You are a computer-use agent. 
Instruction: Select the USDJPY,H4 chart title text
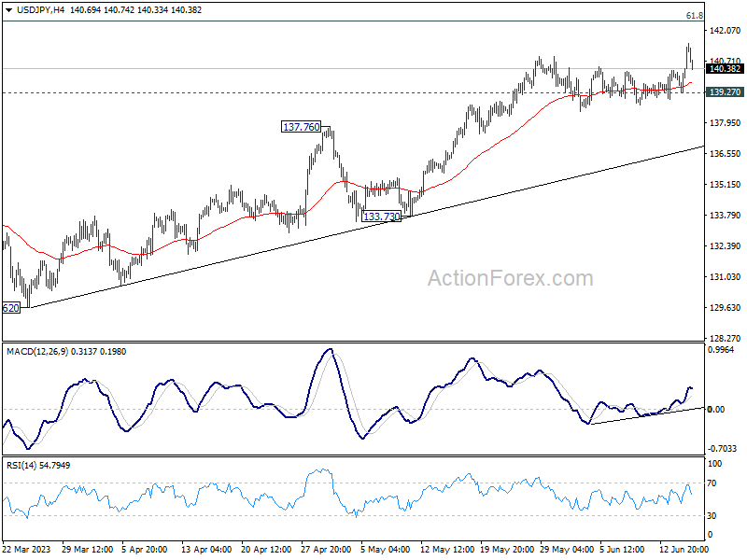(41, 10)
